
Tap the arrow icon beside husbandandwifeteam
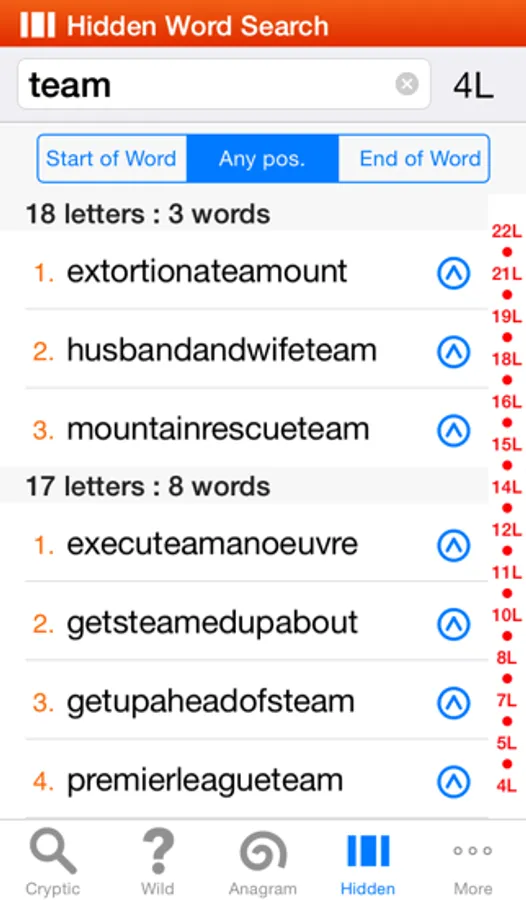point(454,351)
